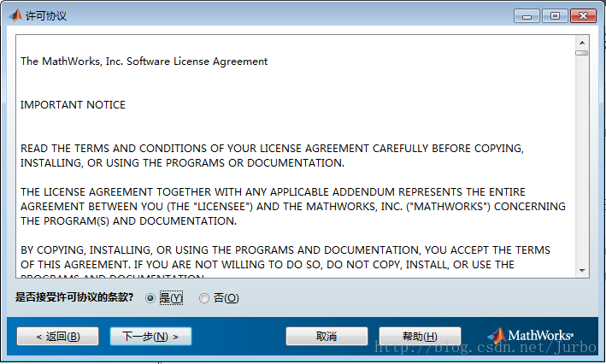This screenshot has height=364, width=606.
Task: Click the "The MathWorks, Inc. Software License Agreement" title
Action: tap(144, 62)
